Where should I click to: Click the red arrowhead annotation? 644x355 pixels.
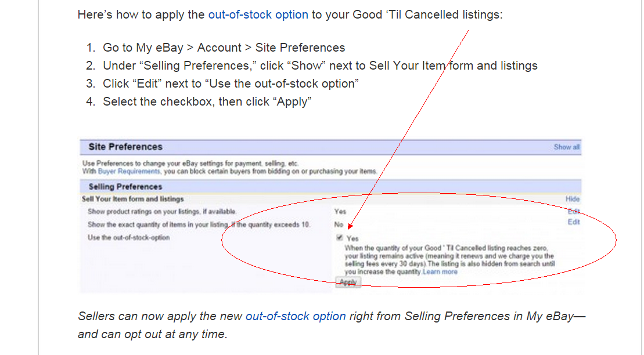(351, 227)
